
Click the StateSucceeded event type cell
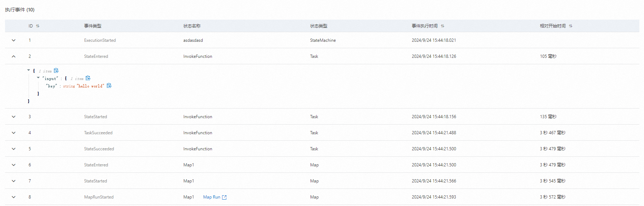coord(99,149)
